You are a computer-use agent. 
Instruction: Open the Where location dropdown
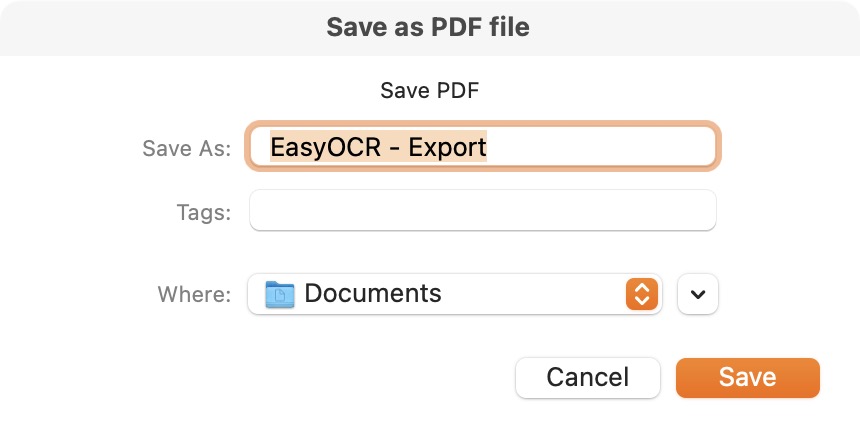[x=455, y=294]
